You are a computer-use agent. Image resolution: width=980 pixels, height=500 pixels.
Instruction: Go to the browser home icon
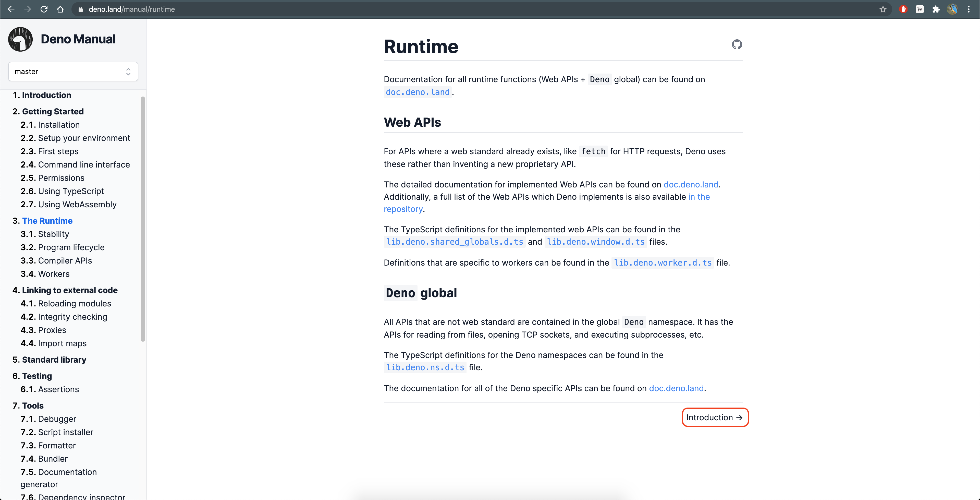click(60, 9)
